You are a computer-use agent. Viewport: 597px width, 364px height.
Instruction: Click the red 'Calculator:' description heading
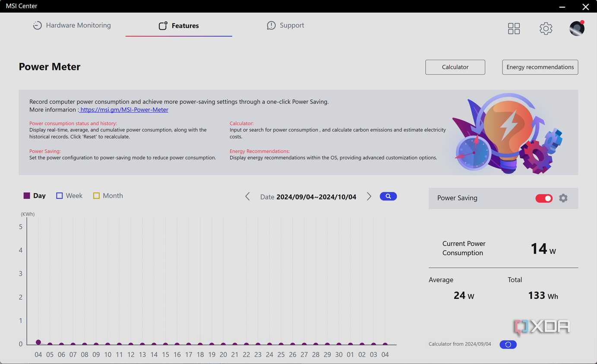pyautogui.click(x=241, y=123)
